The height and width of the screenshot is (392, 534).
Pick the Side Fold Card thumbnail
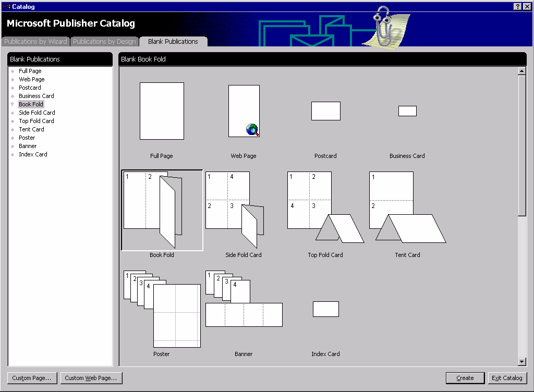pos(235,210)
